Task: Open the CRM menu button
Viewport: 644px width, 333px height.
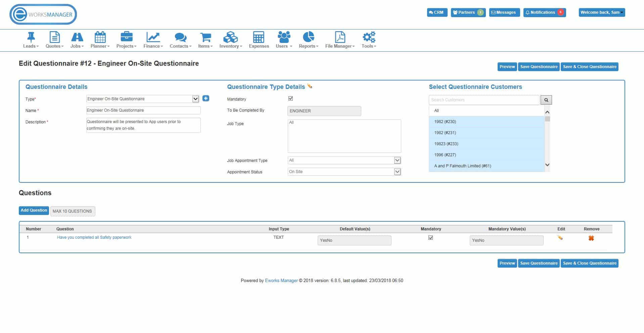Action: click(437, 12)
